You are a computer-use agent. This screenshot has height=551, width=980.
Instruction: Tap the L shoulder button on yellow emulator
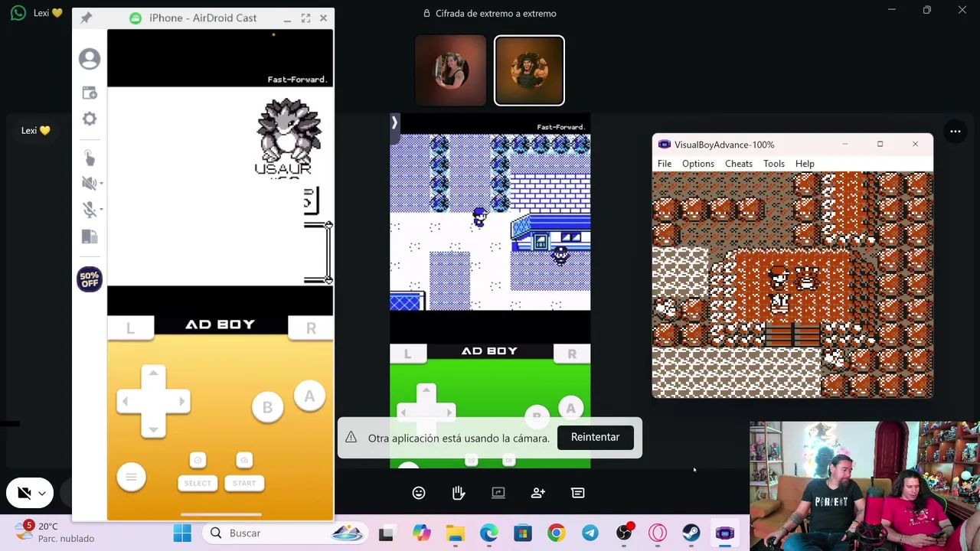point(130,328)
